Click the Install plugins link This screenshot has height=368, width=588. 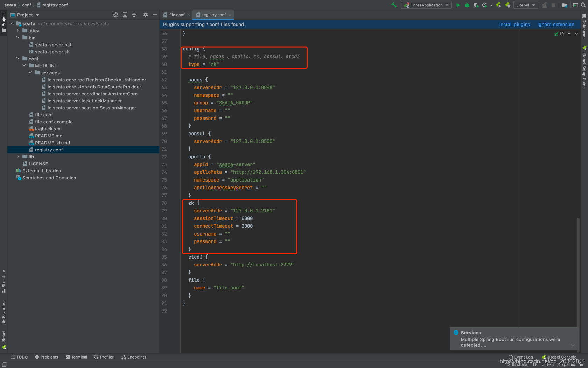pyautogui.click(x=514, y=25)
